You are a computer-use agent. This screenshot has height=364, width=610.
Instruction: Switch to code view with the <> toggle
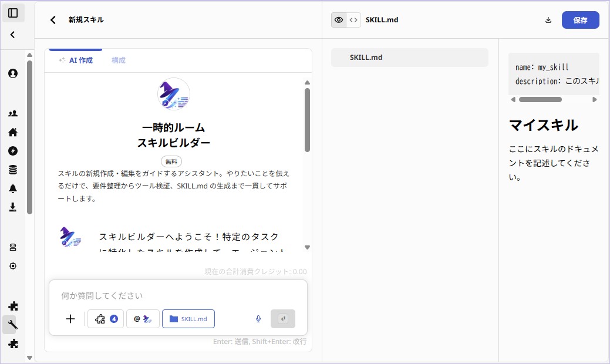tap(353, 19)
